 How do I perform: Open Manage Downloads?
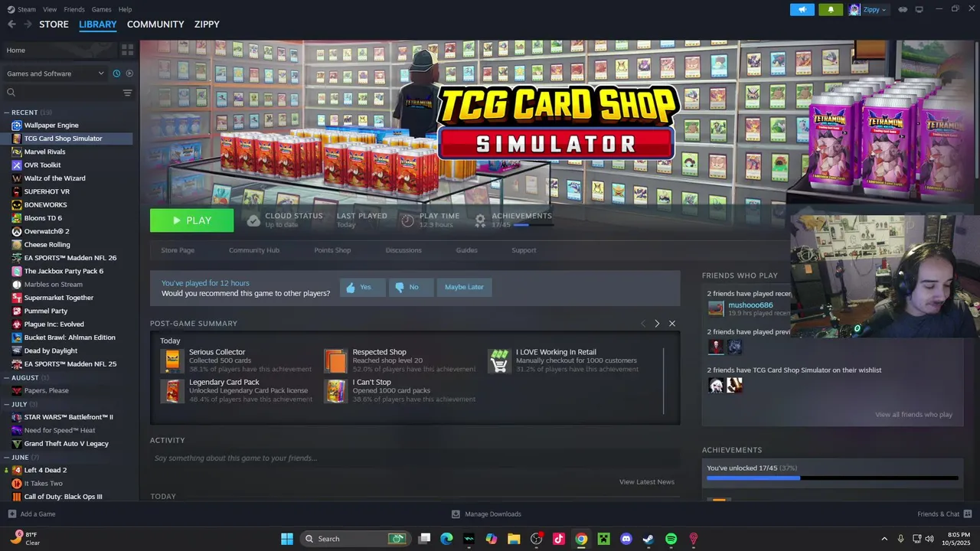point(486,514)
